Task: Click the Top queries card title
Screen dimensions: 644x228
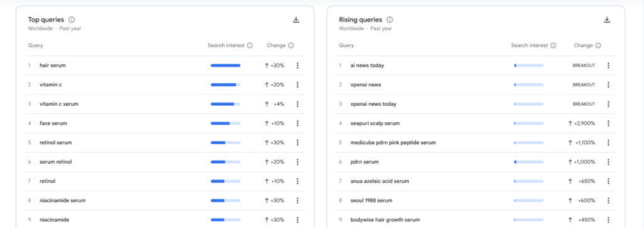Action: click(x=46, y=20)
